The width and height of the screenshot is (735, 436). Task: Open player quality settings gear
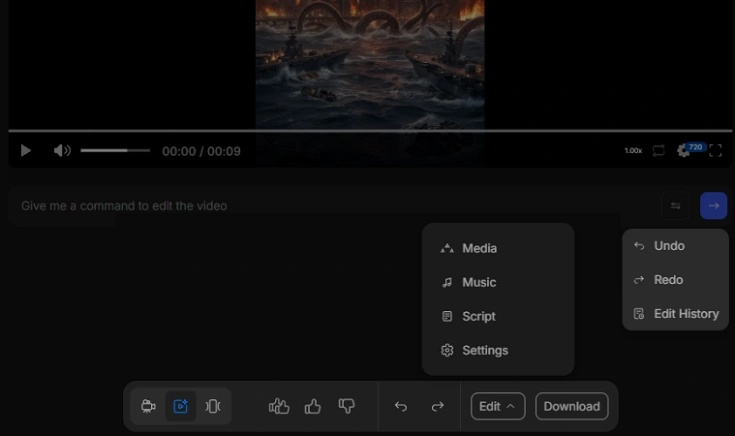(x=683, y=150)
